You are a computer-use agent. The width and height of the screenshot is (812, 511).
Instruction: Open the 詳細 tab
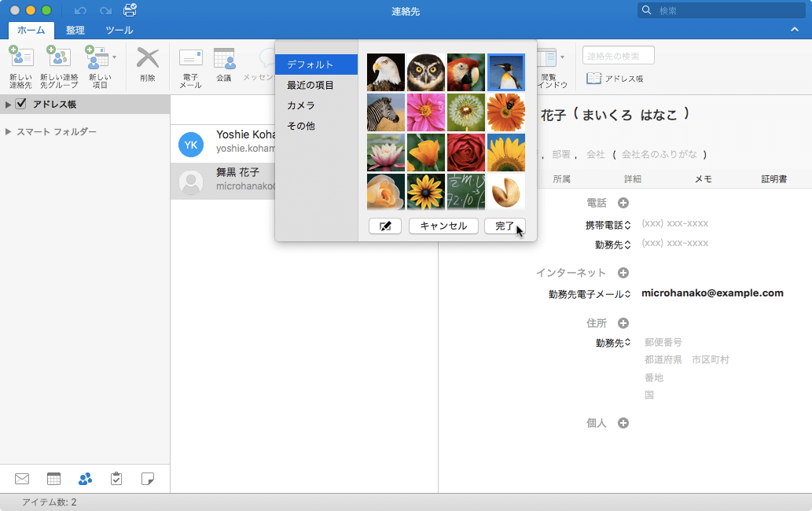(x=632, y=178)
